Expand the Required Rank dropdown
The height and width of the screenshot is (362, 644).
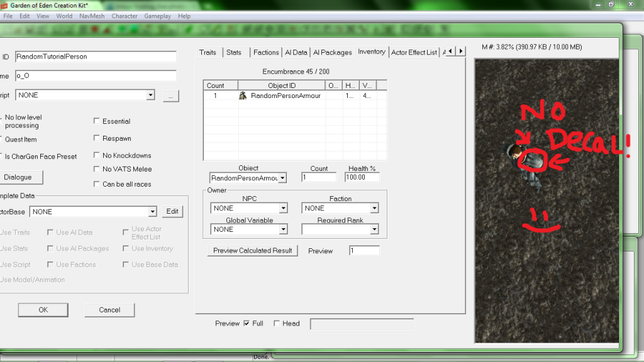(374, 229)
